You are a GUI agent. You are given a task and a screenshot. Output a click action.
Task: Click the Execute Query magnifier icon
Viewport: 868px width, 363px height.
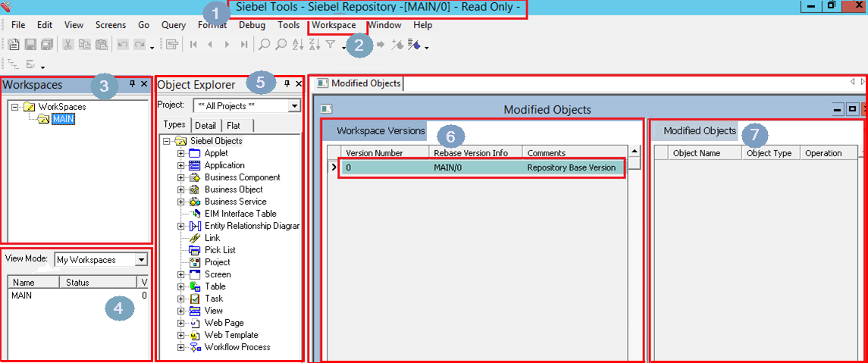coord(280,45)
